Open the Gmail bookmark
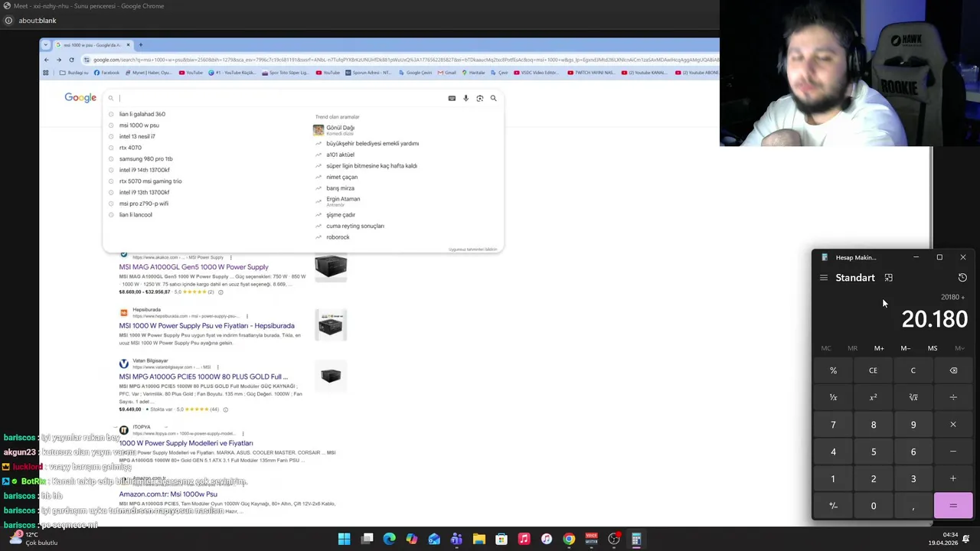This screenshot has width=980, height=551. pos(446,73)
